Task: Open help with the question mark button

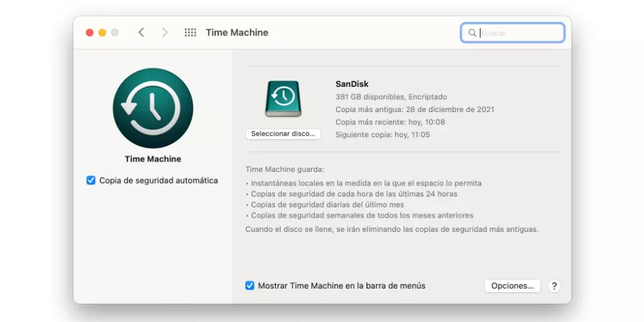Action: [554, 286]
